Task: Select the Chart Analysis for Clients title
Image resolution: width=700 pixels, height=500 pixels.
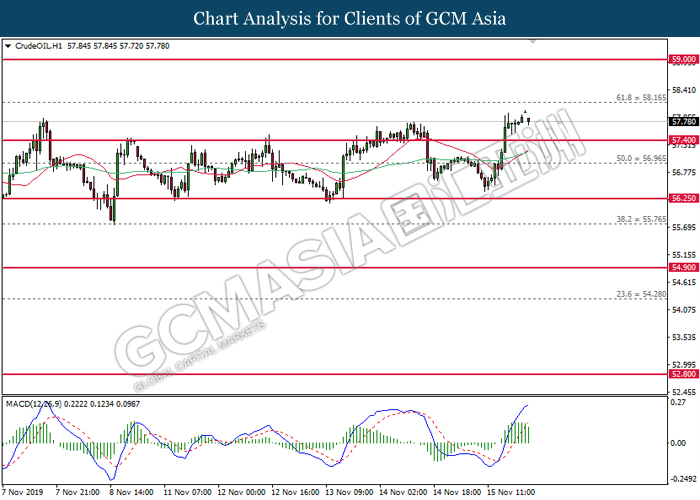Action: point(350,19)
